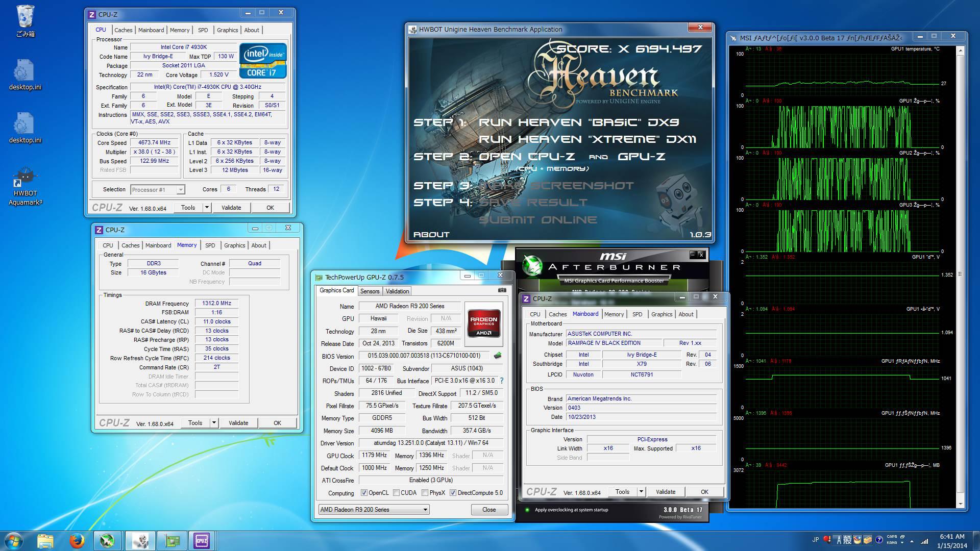Click the GPU-Z screenshot camera icon
This screenshot has height=551, width=980.
pos(502,290)
